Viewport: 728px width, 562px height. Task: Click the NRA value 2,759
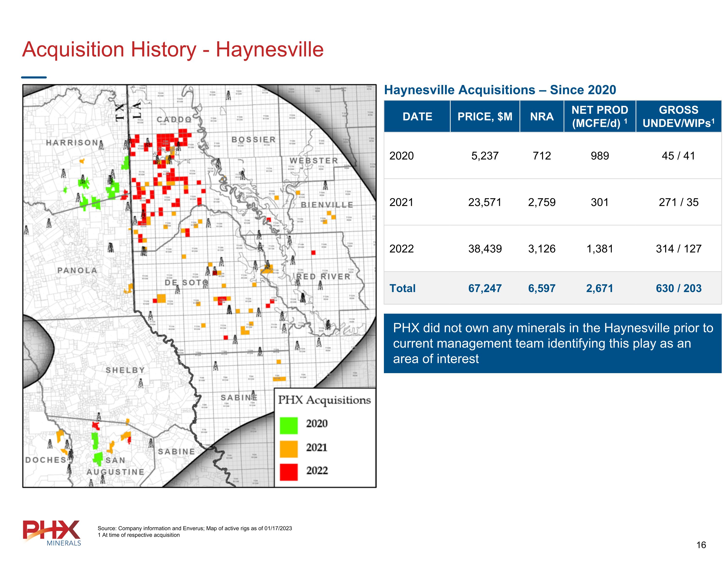point(542,202)
